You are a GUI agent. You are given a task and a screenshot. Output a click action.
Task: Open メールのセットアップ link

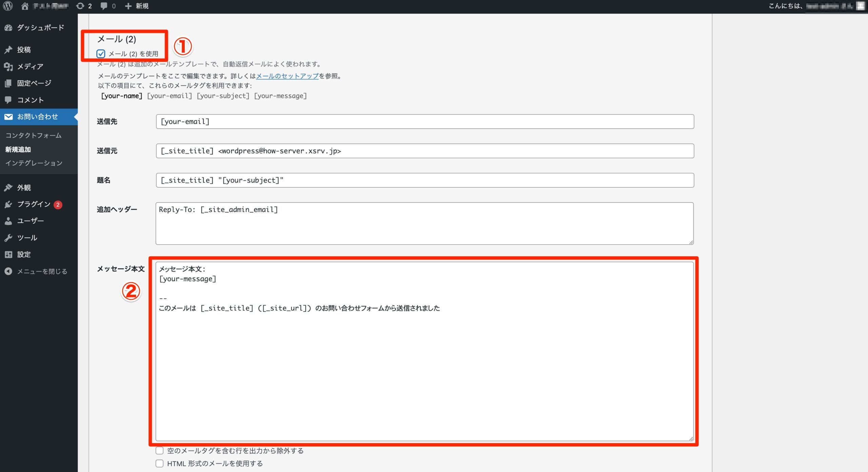click(287, 76)
